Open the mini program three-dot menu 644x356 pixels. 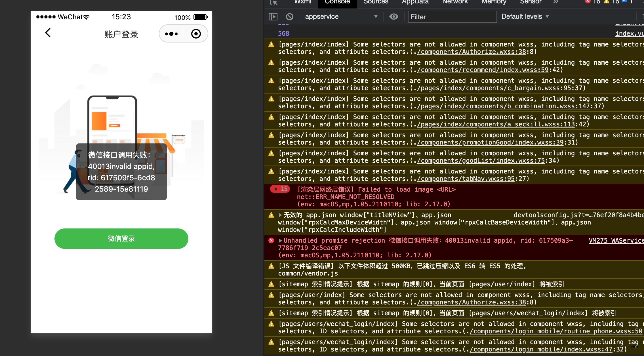[x=171, y=34]
